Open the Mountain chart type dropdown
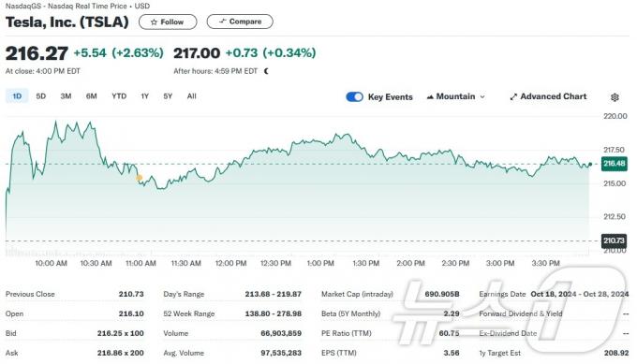Viewport: 637px width, 364px height. point(455,96)
